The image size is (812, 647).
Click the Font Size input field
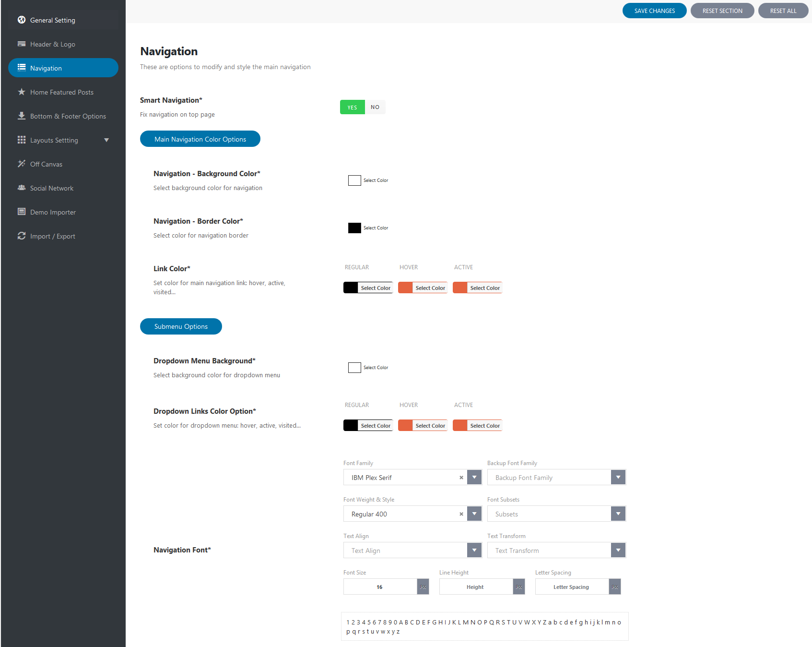coord(380,587)
